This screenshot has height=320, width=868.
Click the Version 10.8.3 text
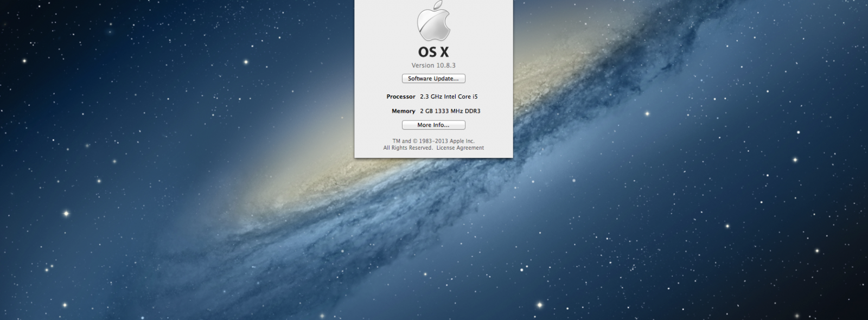pos(433,65)
